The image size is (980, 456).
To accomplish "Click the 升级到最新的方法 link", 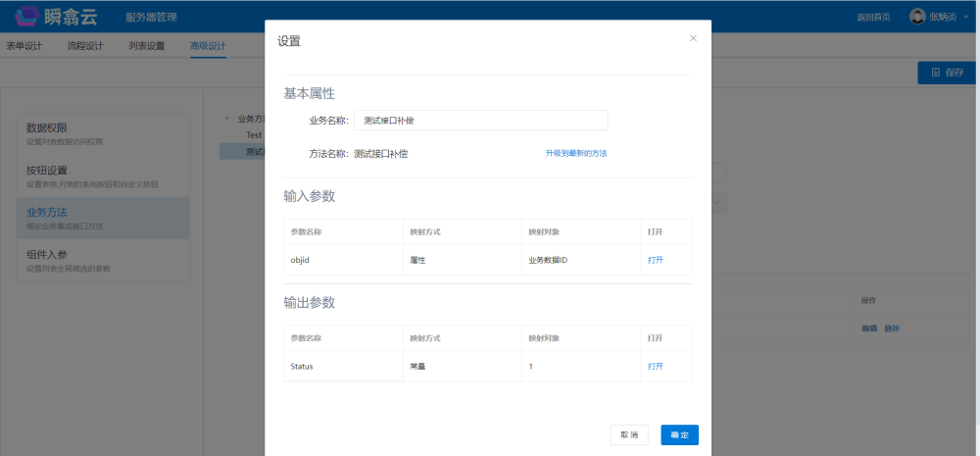I will 576,153.
